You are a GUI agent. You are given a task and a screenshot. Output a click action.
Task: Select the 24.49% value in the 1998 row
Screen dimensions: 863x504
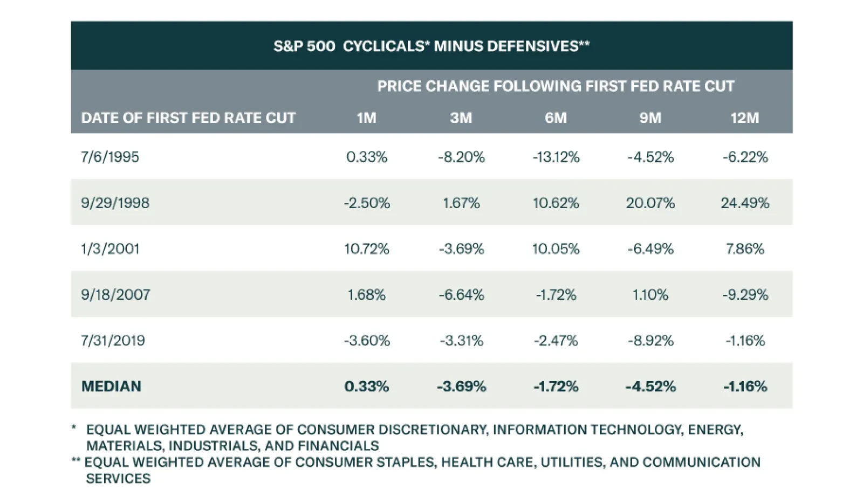(x=745, y=203)
